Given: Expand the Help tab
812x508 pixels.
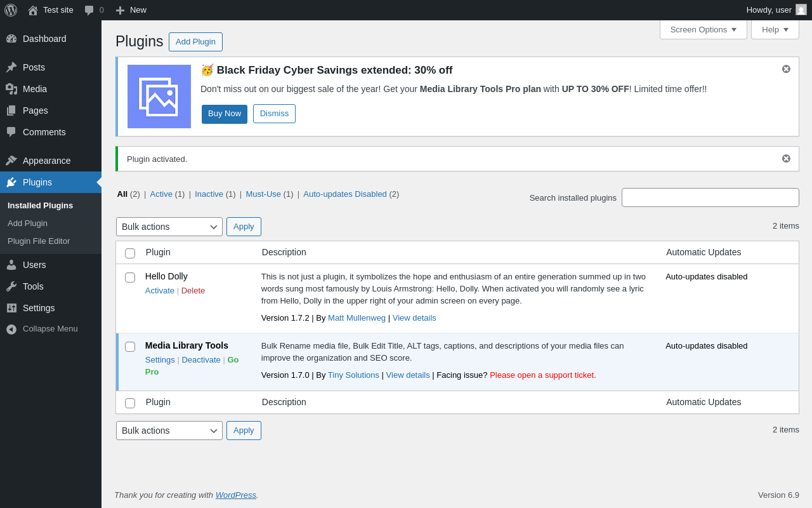Looking at the screenshot, I should point(775,29).
